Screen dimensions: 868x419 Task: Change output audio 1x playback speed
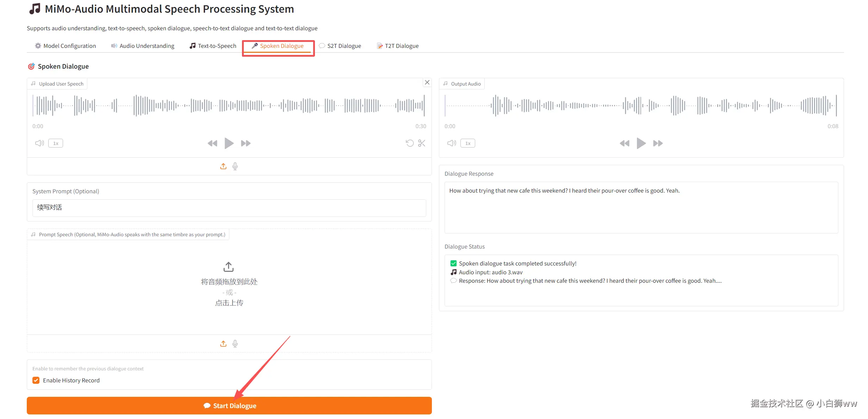(x=467, y=143)
